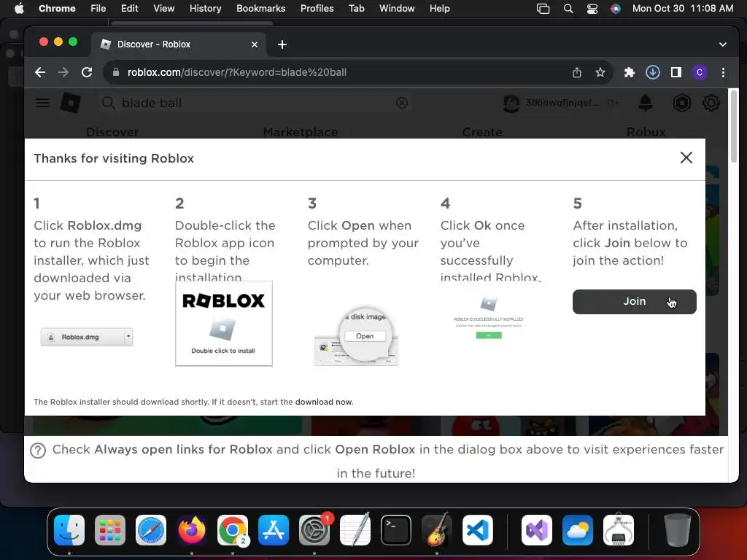Toggle the Chrome side panel
Image resolution: width=747 pixels, height=560 pixels.
coord(676,72)
